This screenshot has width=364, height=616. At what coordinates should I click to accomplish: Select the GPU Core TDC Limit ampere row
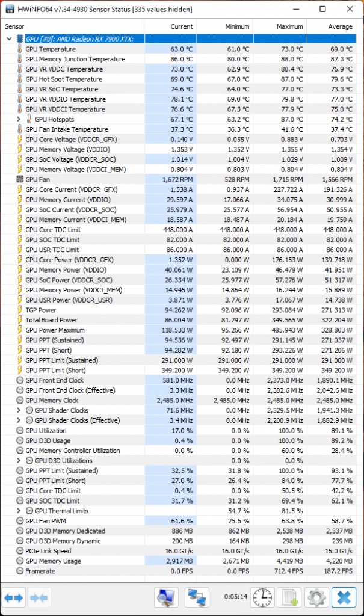click(179, 229)
